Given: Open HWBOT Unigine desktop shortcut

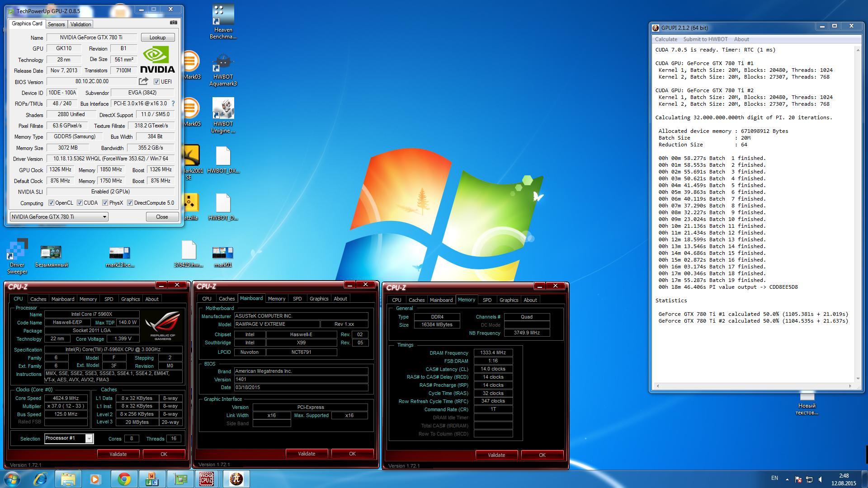Looking at the screenshot, I should click(x=223, y=116).
